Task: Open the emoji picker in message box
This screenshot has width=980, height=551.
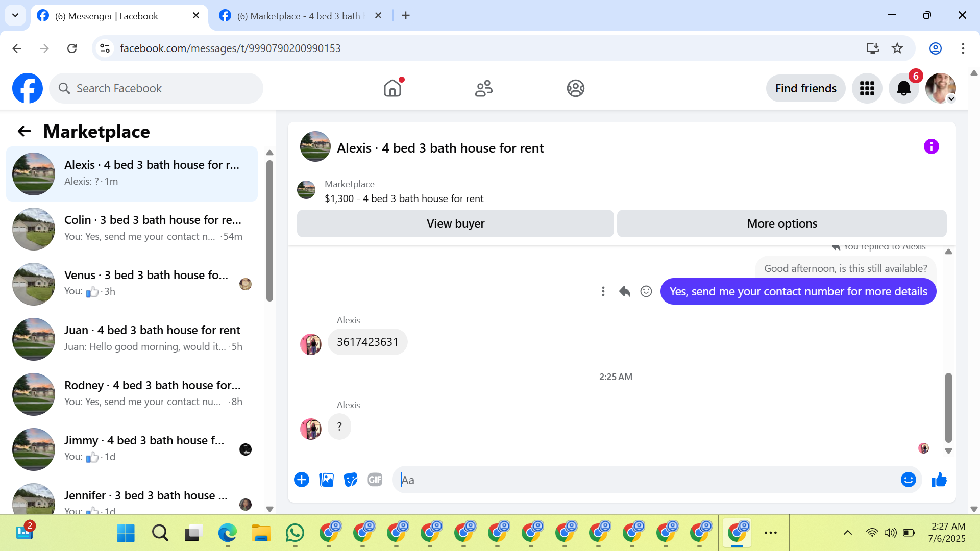Action: tap(908, 480)
